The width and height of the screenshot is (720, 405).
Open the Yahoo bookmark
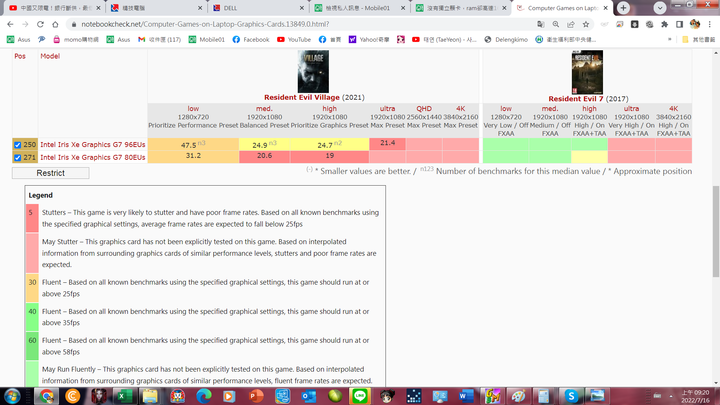(x=369, y=39)
